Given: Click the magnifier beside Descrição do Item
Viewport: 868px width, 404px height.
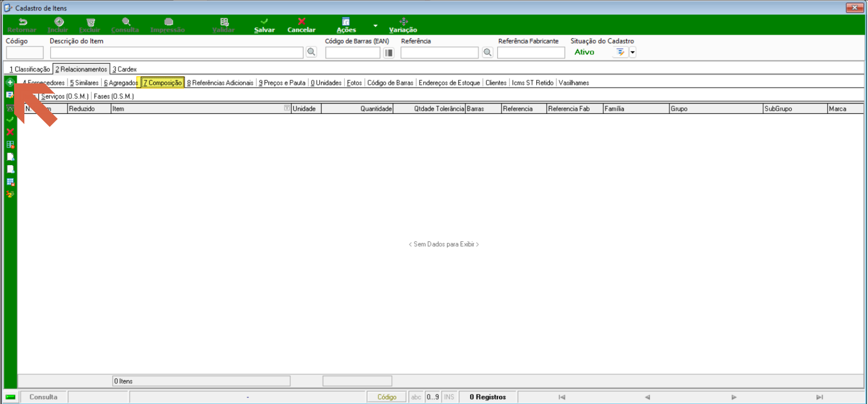Looking at the screenshot, I should click(x=311, y=52).
